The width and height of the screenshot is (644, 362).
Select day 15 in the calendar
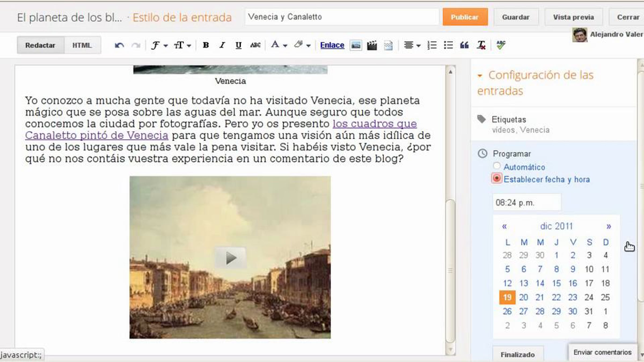(x=556, y=283)
